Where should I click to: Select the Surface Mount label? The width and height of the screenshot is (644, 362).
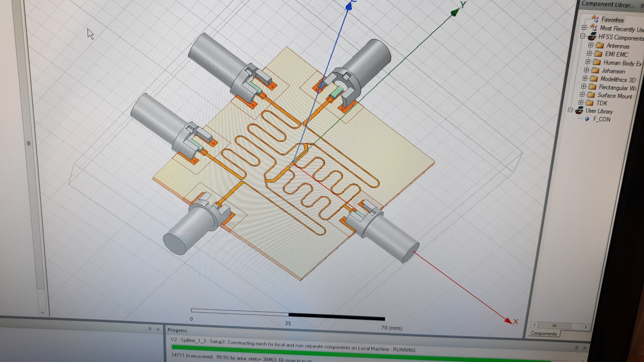[615, 96]
